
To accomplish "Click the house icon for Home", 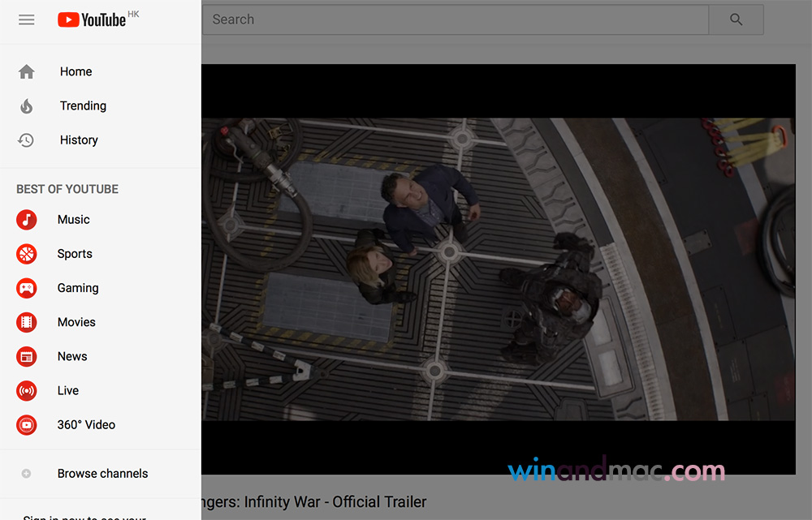I will pyautogui.click(x=27, y=72).
